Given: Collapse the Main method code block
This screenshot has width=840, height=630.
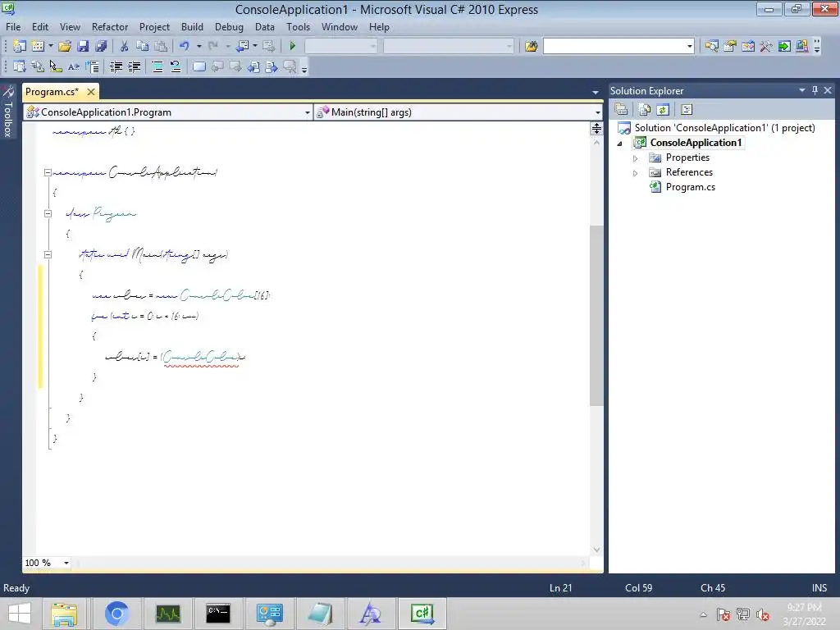Looking at the screenshot, I should 48,254.
